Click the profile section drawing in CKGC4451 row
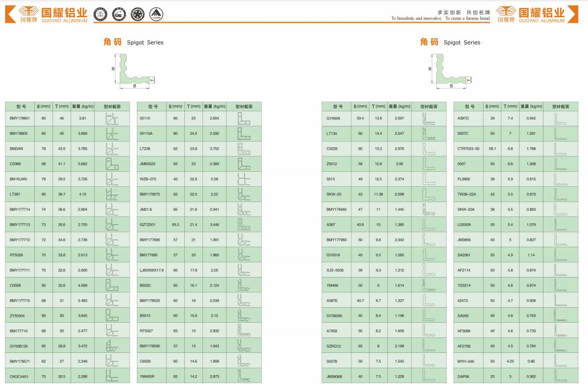This screenshot has width=588, height=390. click(x=112, y=376)
